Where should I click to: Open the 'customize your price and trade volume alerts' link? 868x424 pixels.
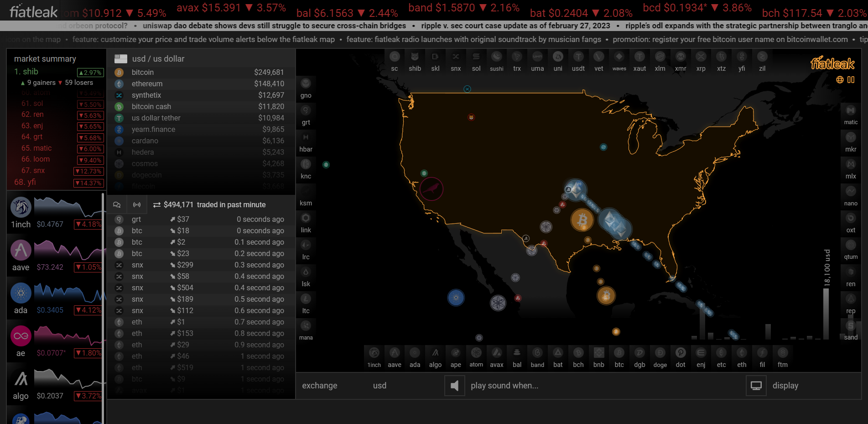pyautogui.click(x=203, y=40)
